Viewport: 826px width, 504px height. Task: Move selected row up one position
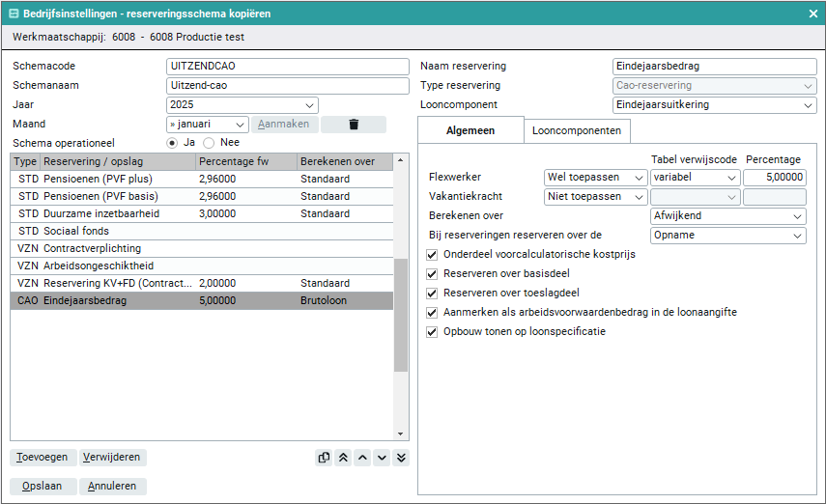coord(362,458)
